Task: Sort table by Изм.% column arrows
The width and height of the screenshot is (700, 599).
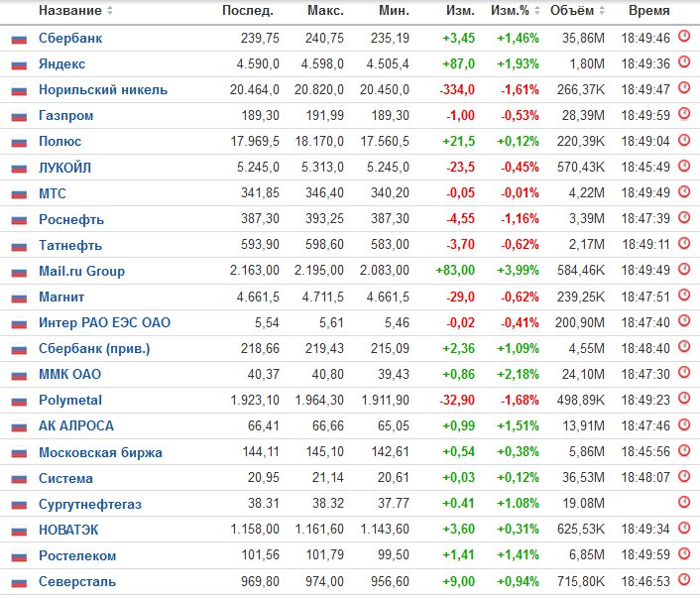Action: [537, 10]
